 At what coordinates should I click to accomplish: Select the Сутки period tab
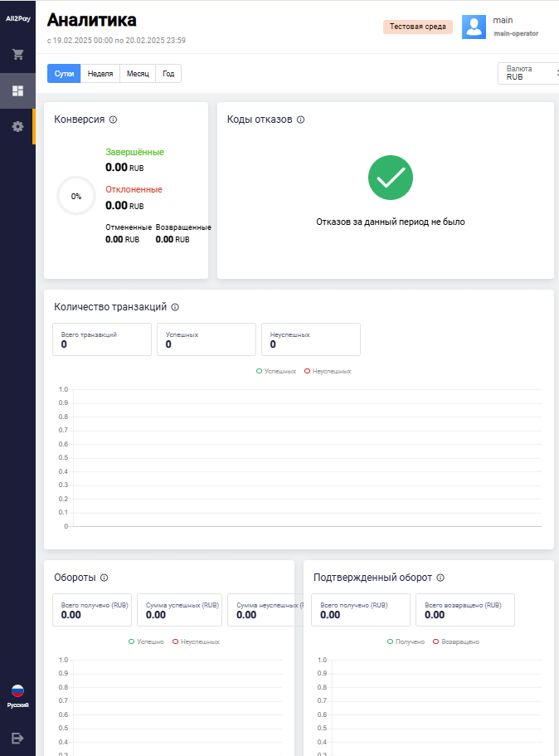coord(64,74)
